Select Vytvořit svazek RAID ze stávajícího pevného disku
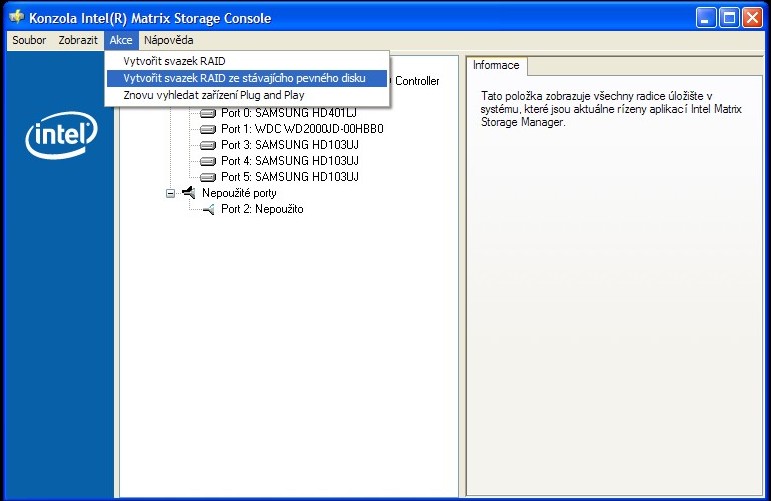 [244, 78]
